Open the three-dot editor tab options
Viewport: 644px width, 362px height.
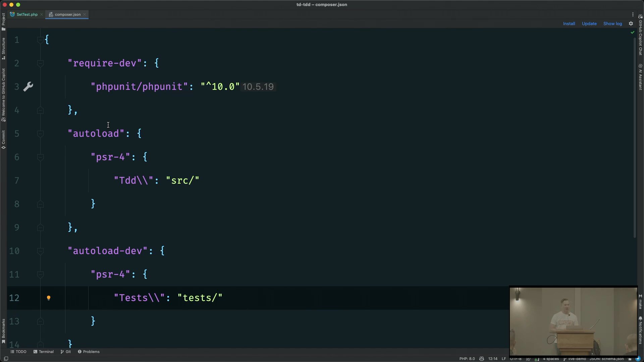pyautogui.click(x=633, y=14)
